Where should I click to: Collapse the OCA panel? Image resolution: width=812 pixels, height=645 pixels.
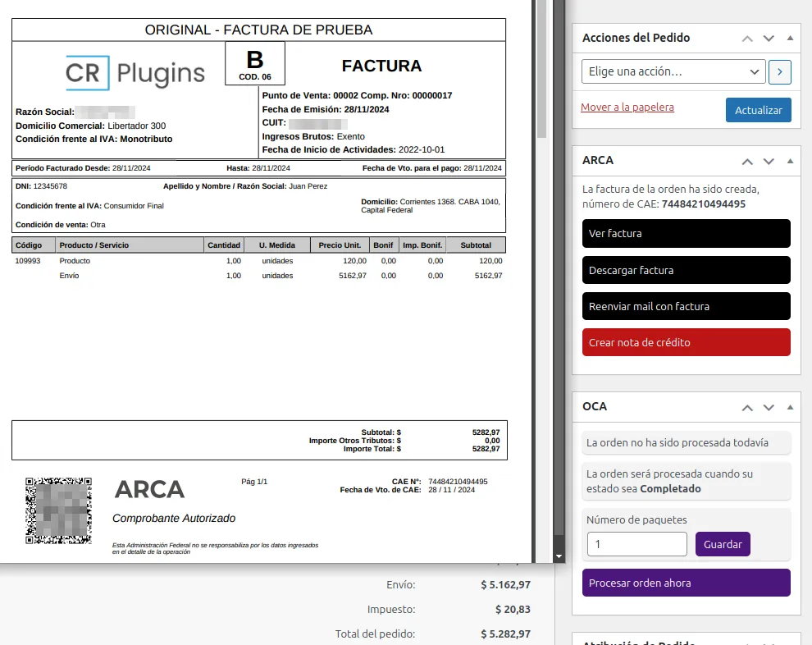click(790, 406)
